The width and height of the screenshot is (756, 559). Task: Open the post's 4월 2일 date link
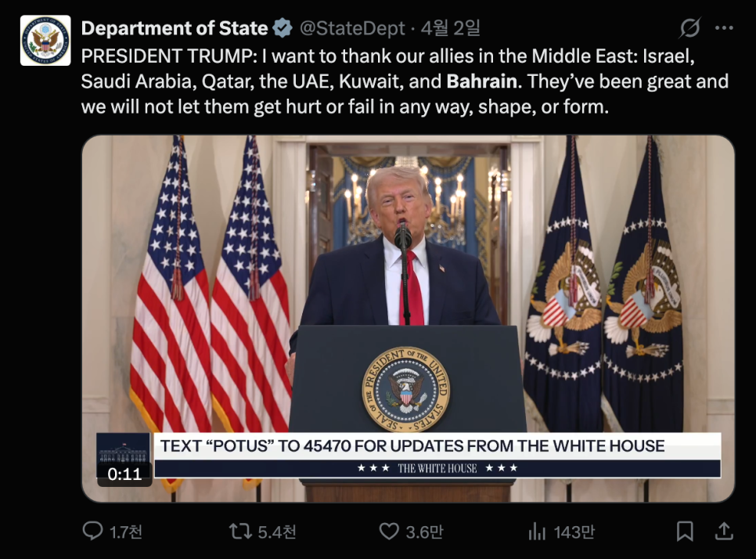pos(450,29)
